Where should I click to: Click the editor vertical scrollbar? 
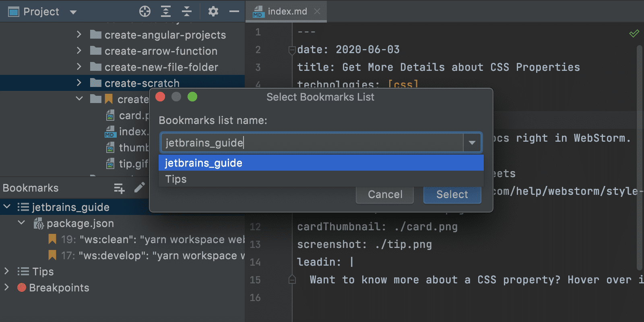click(x=640, y=157)
